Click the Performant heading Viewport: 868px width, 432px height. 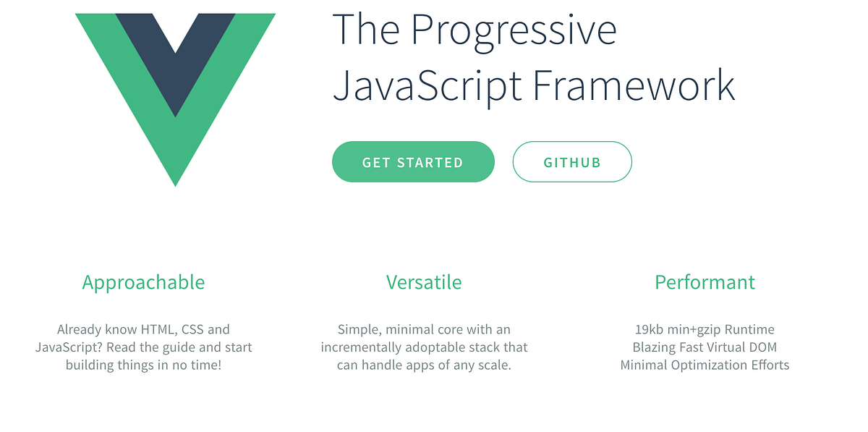pos(705,282)
